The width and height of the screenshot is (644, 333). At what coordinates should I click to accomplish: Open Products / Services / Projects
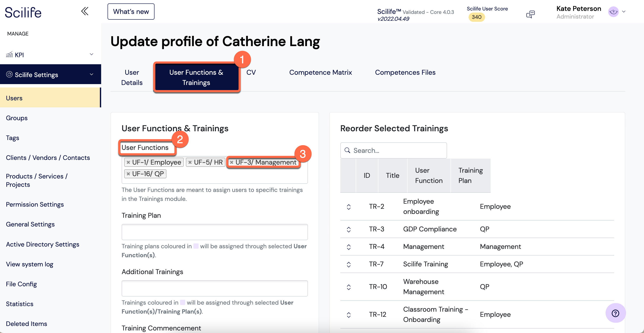coord(37,180)
